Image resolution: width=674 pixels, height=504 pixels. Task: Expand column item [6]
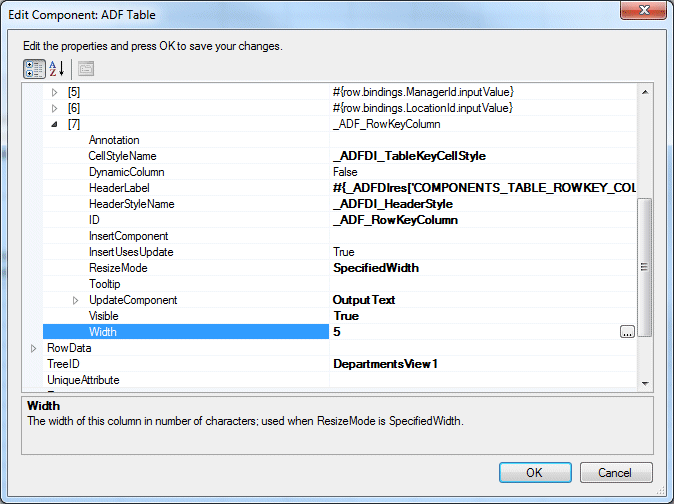[x=55, y=108]
